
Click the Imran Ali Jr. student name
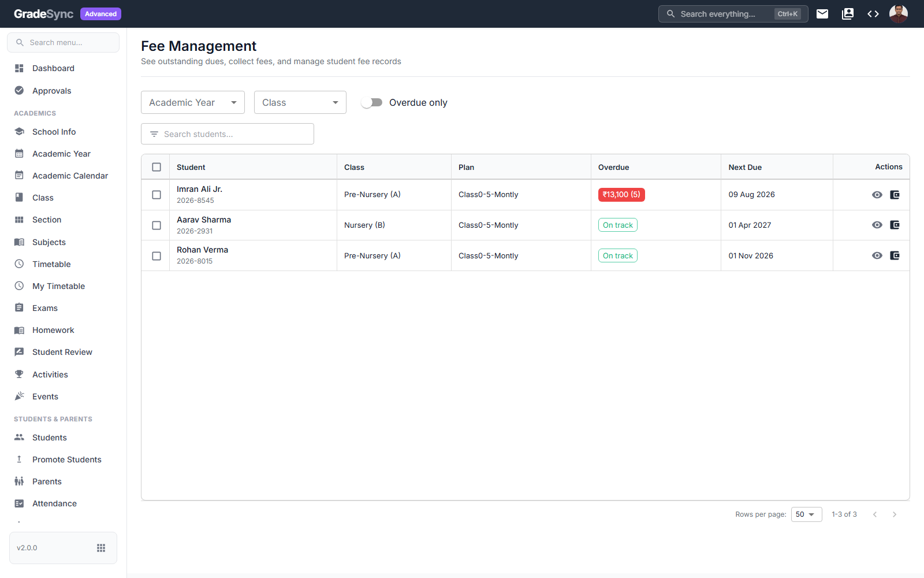pyautogui.click(x=199, y=189)
